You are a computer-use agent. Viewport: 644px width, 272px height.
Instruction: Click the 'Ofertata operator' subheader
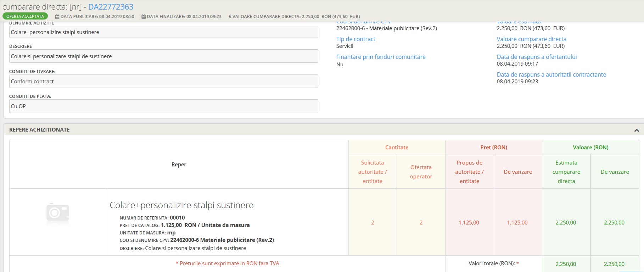421,172
